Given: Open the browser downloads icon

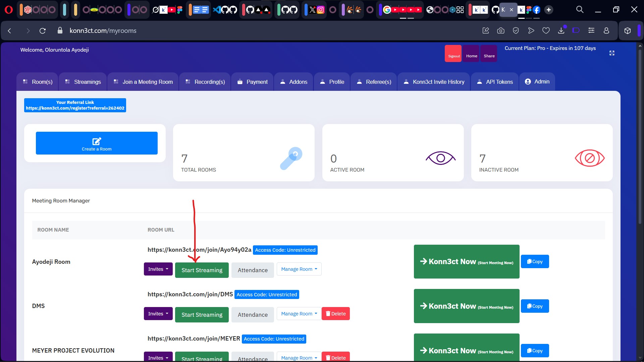Looking at the screenshot, I should pos(561,31).
